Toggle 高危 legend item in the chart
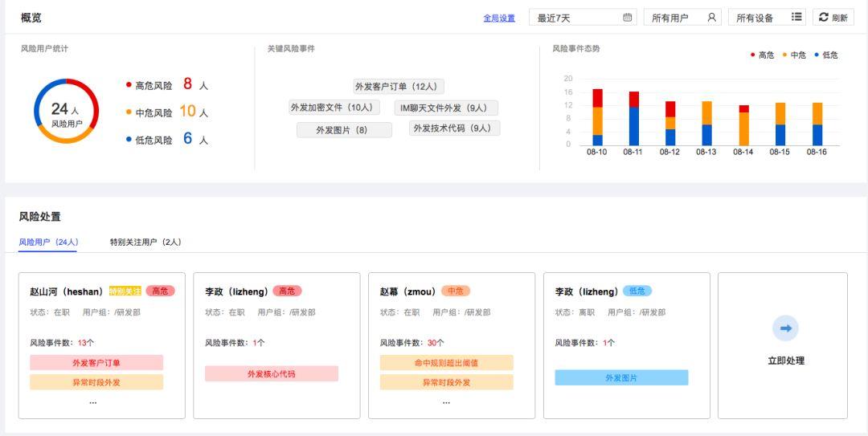This screenshot has height=436, width=868. [x=763, y=55]
